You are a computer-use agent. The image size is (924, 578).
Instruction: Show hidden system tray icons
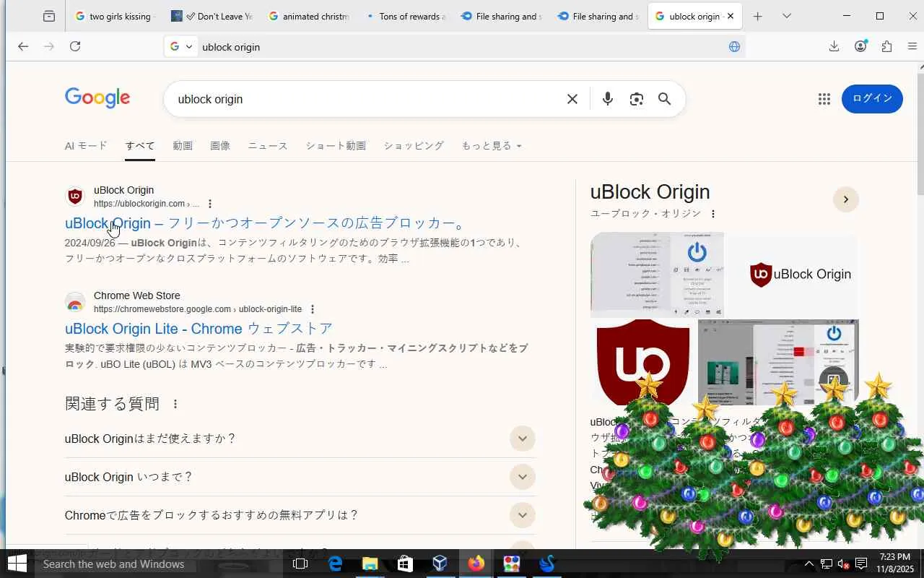point(809,564)
